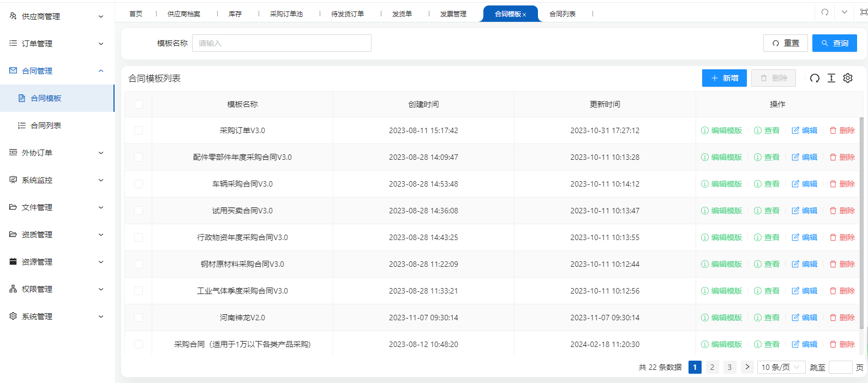
Task: Click 编辑 for 车辆采购合同V3.0
Action: [804, 184]
